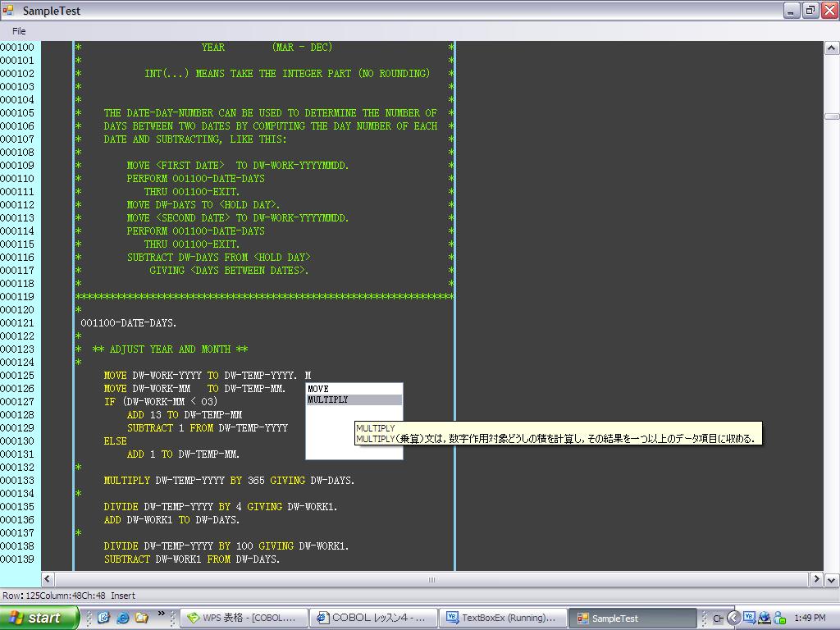Screen dimensions: 840x630
Task: Click the CH language bar indicator
Action: tap(718, 617)
